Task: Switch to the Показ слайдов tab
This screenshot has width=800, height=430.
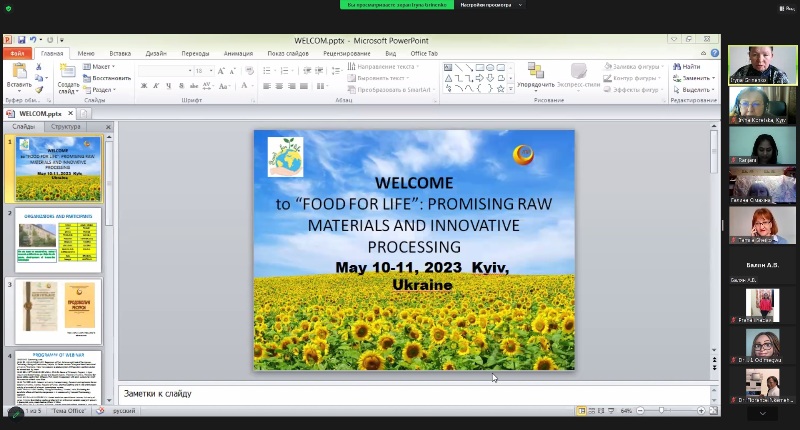Action: click(288, 53)
